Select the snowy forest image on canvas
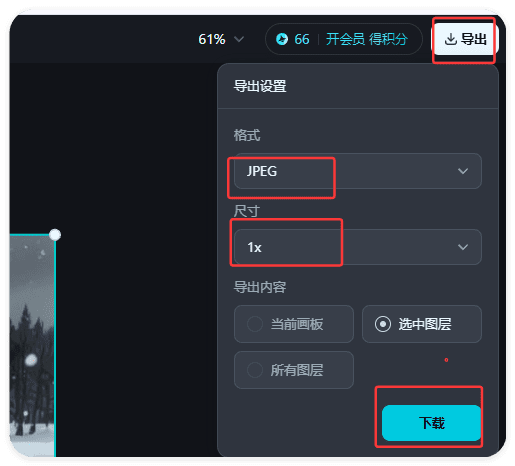This screenshot has height=466, width=515. tap(32, 345)
